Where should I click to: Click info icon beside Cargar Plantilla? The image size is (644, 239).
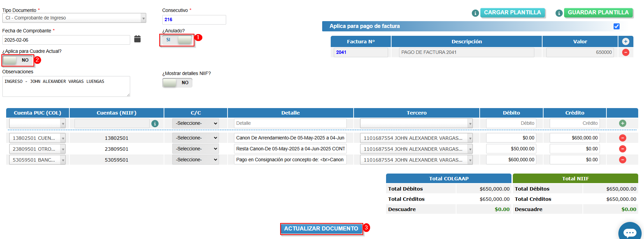click(x=475, y=13)
